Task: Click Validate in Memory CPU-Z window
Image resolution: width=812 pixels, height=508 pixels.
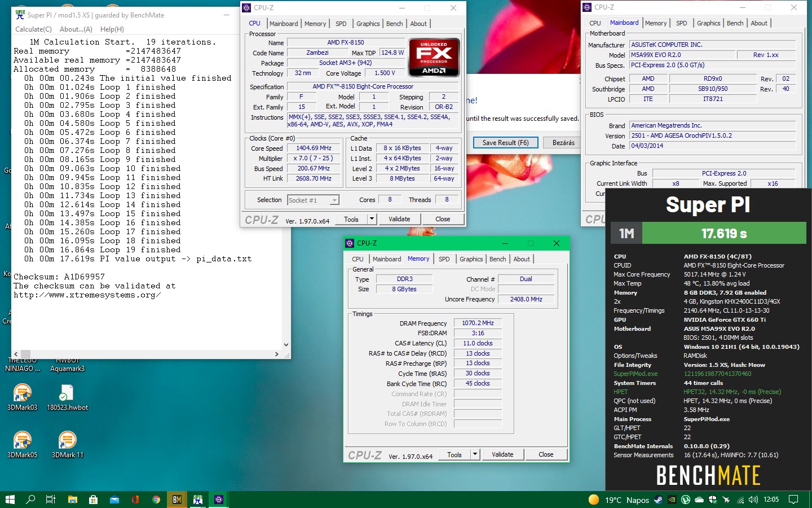Action: 502,454
